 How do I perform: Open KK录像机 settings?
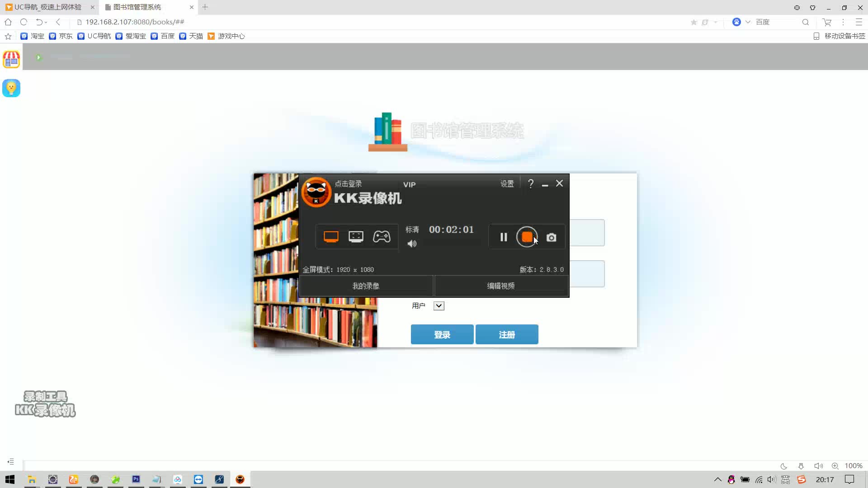tap(507, 183)
